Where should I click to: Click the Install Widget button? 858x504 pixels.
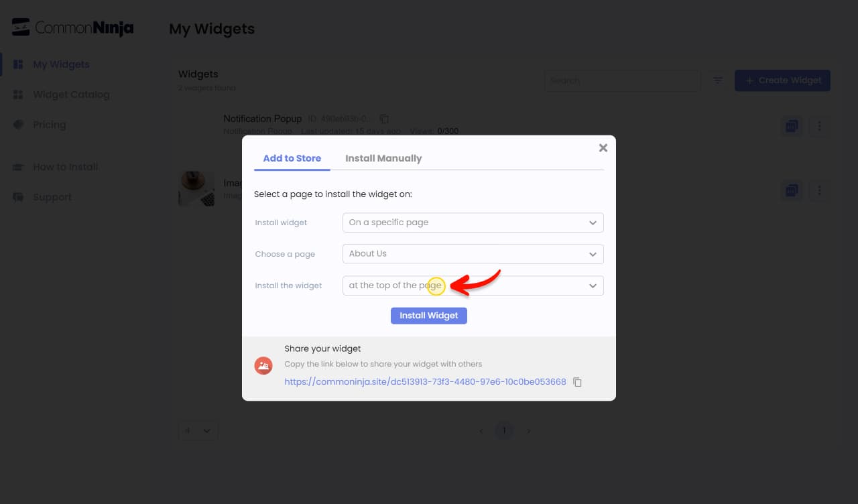429,316
